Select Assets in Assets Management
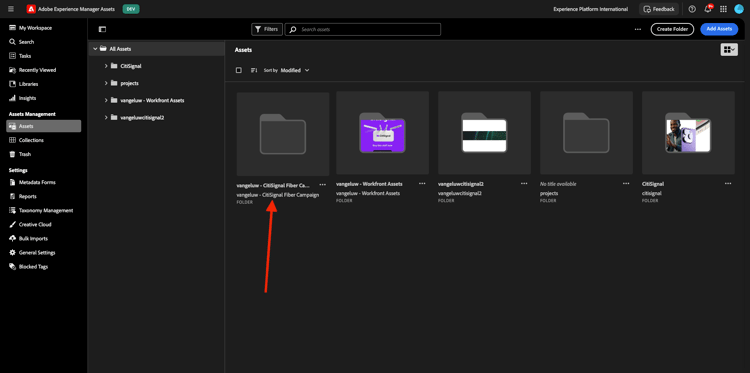 44,126
